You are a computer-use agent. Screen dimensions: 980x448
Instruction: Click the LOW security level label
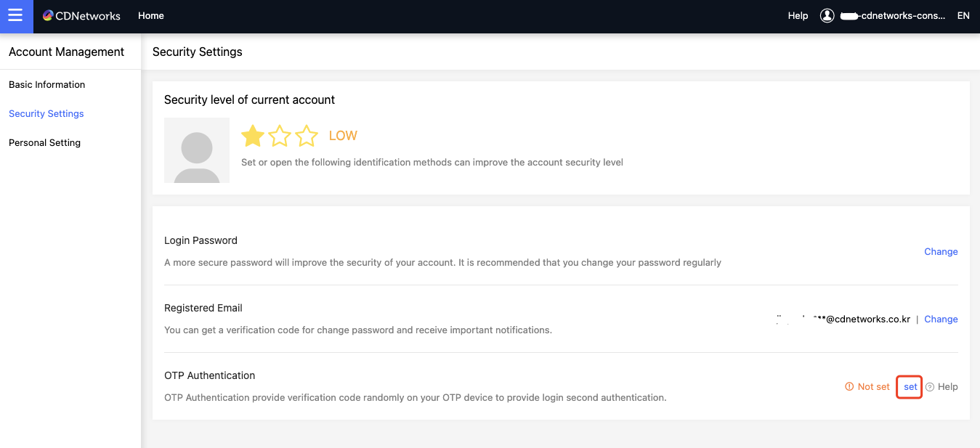pos(343,136)
